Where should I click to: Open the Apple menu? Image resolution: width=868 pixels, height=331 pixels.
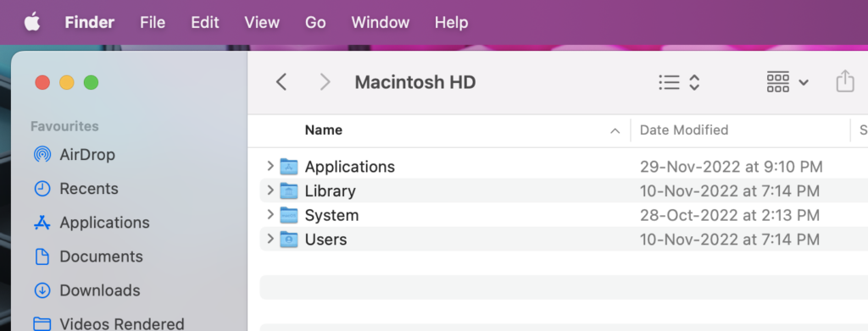click(32, 23)
